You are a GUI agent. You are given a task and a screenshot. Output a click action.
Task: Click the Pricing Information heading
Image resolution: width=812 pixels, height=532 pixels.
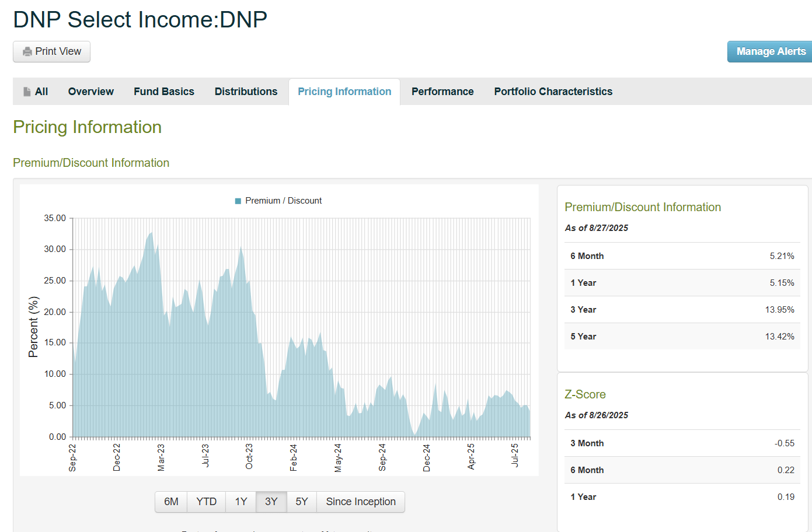[x=87, y=127]
